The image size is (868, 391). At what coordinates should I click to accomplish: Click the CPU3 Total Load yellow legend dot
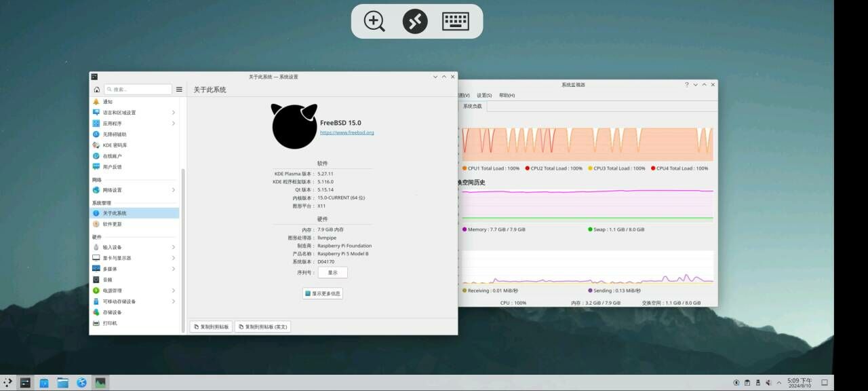[590, 168]
